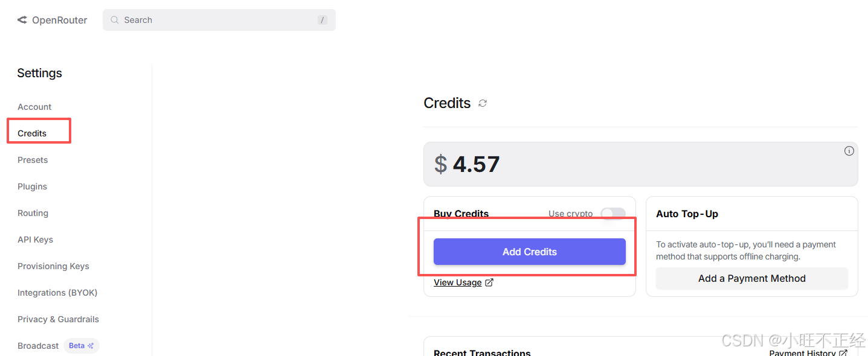Image resolution: width=868 pixels, height=356 pixels.
Task: Click the refresh icon beside Credits heading
Action: [x=483, y=103]
